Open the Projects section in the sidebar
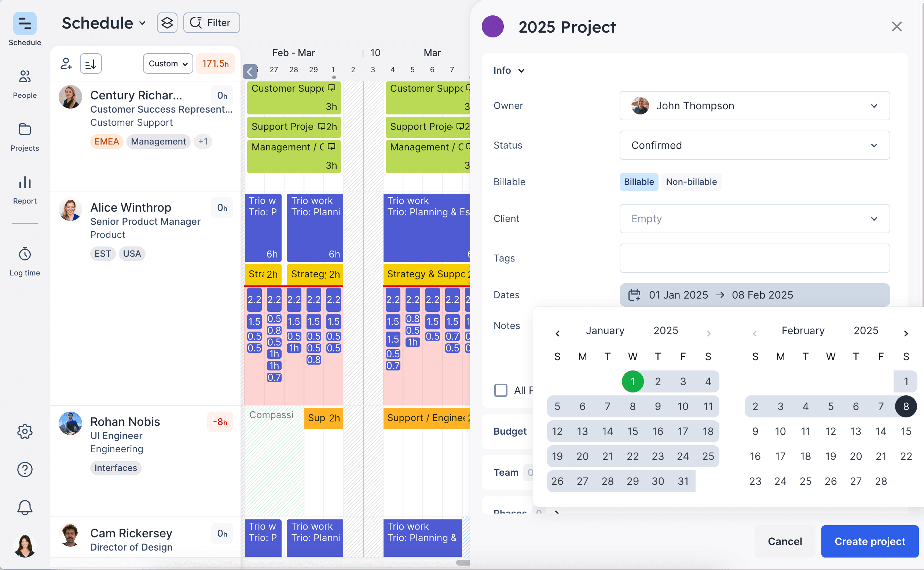924x570 pixels. pos(25,135)
